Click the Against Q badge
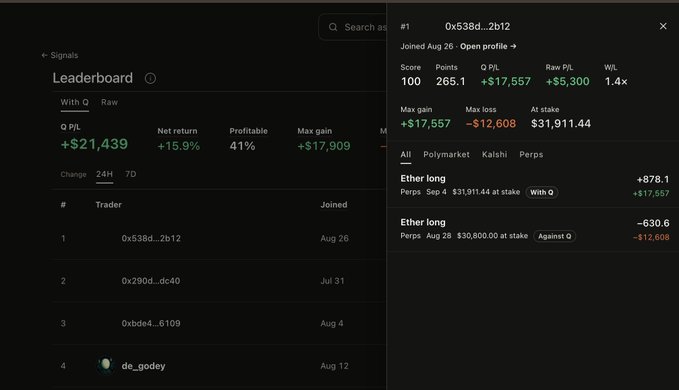This screenshot has height=390, width=679. pos(554,236)
